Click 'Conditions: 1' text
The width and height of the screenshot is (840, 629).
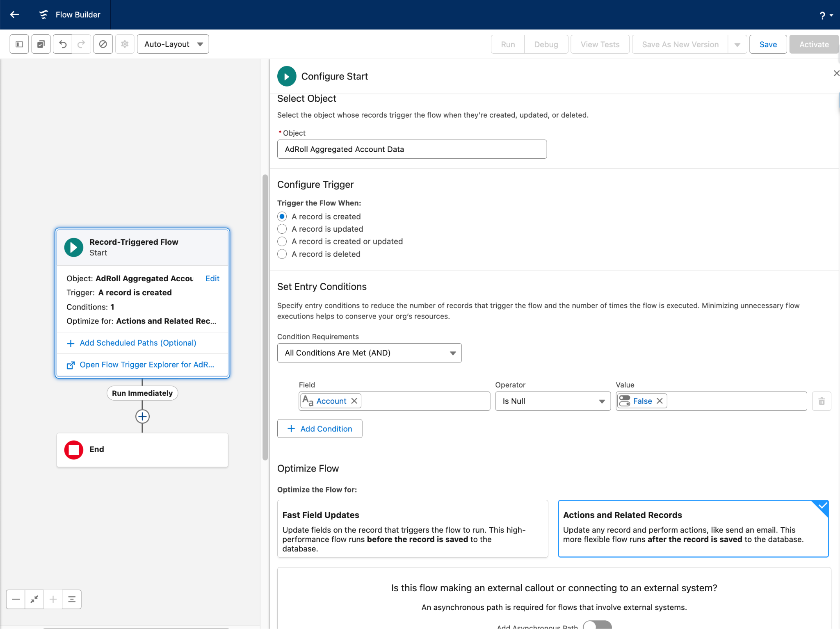click(x=90, y=307)
